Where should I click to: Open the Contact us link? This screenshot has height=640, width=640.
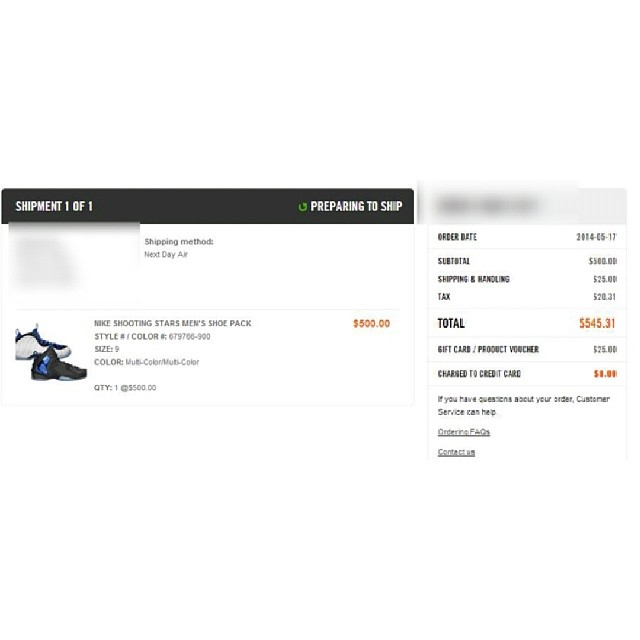coord(456,452)
